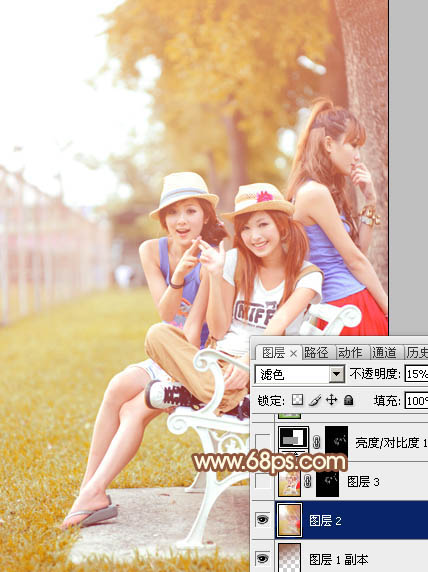Screen dimensions: 428x572
Task: Click the lock image pixels brush icon
Action: point(315,400)
